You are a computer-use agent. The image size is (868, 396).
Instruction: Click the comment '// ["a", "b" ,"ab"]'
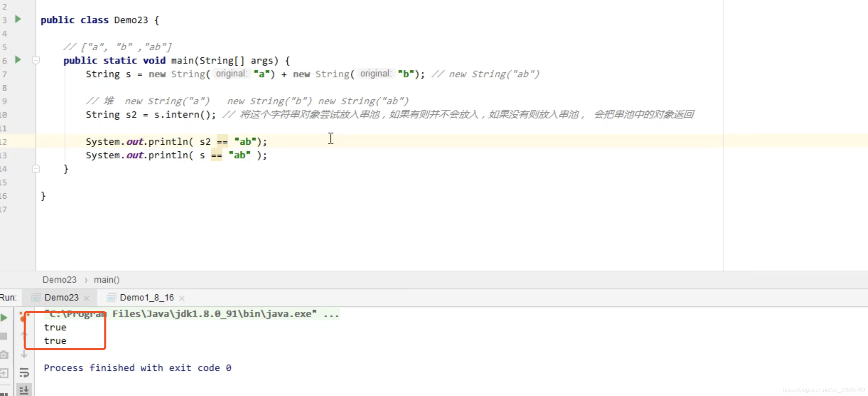coord(117,47)
